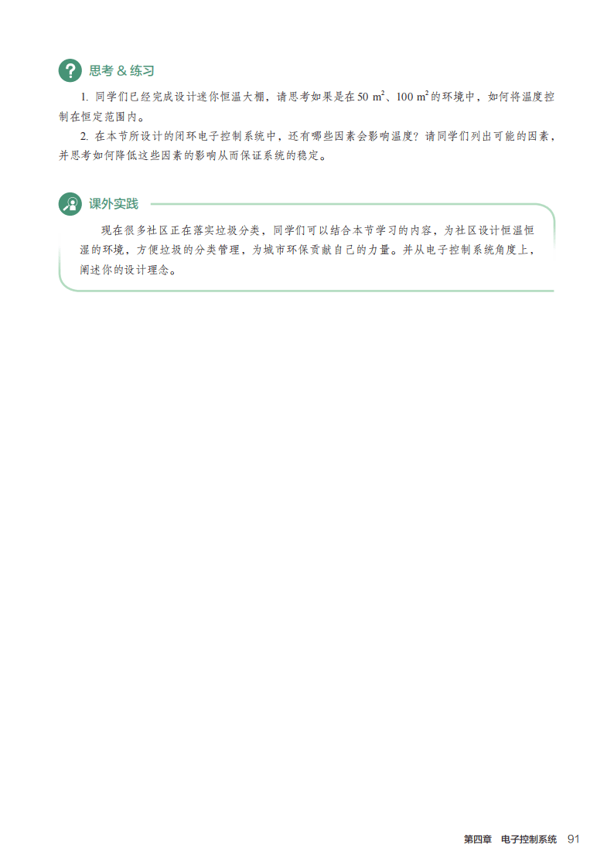Click the page number 91
The width and height of the screenshot is (614, 868).
pyautogui.click(x=574, y=839)
